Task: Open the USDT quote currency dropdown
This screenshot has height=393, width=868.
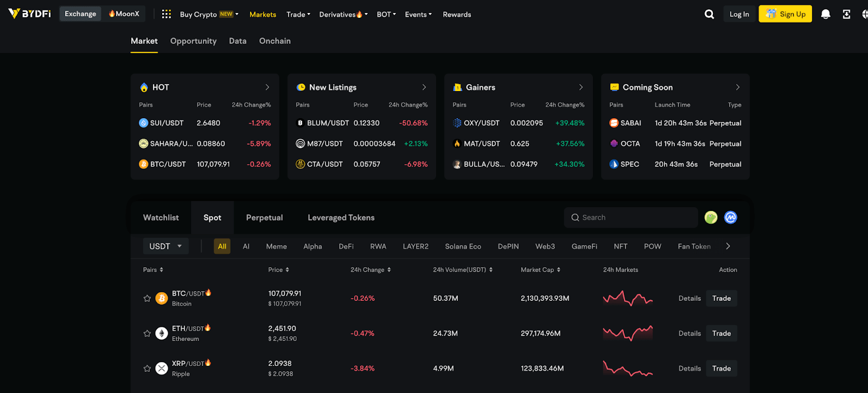Action: tap(165, 246)
